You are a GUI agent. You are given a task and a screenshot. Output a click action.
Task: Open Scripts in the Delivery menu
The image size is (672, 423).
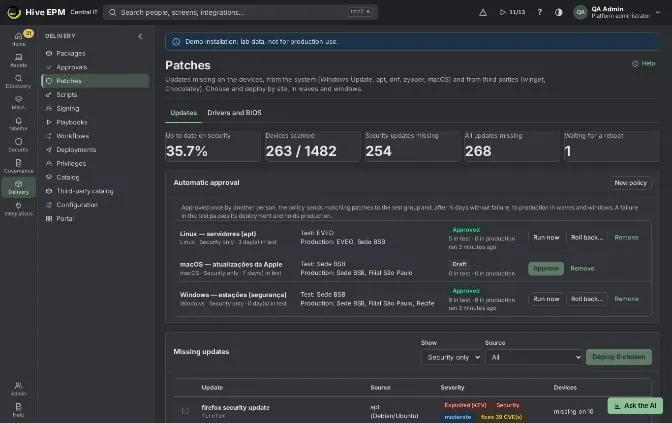point(95,95)
